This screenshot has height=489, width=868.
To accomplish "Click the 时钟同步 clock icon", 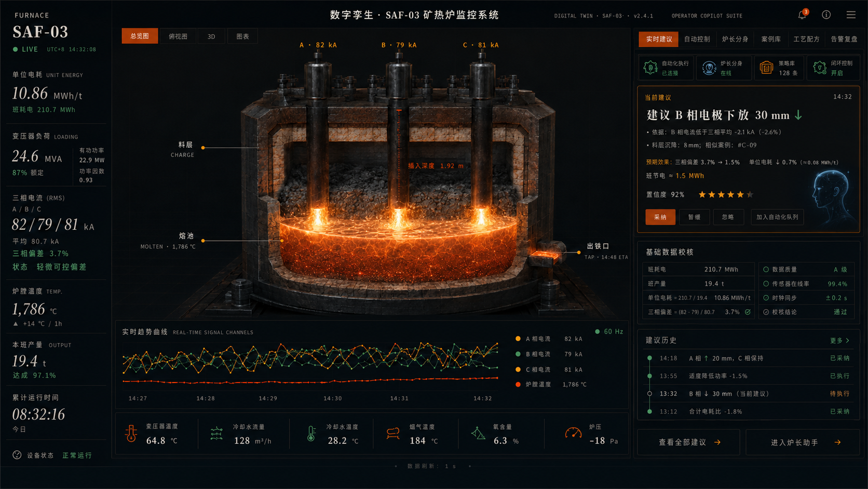I will click(766, 298).
